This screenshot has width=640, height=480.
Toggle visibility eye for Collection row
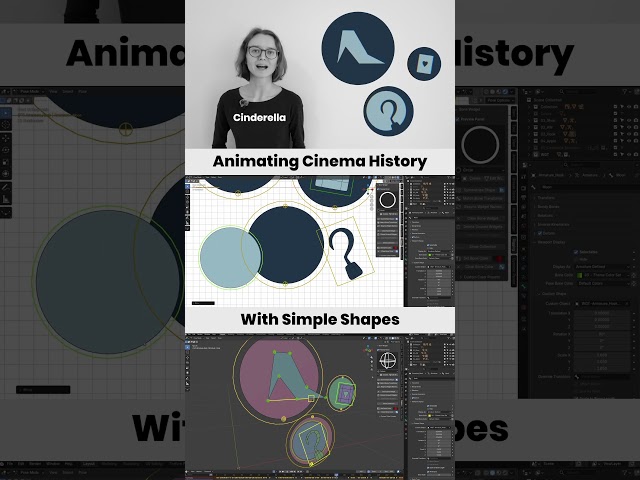629,107
